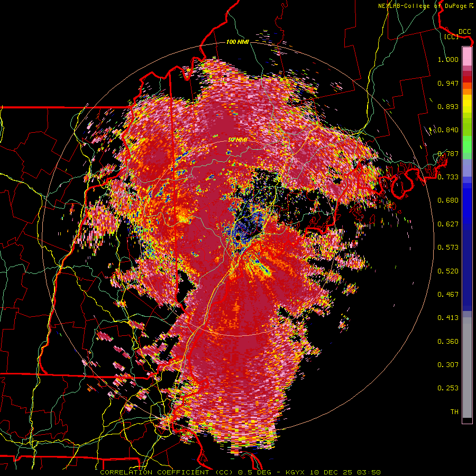Viewport: 476px width, 476px height.
Task: Click the 0.787 scale label
Action: [x=448, y=153]
